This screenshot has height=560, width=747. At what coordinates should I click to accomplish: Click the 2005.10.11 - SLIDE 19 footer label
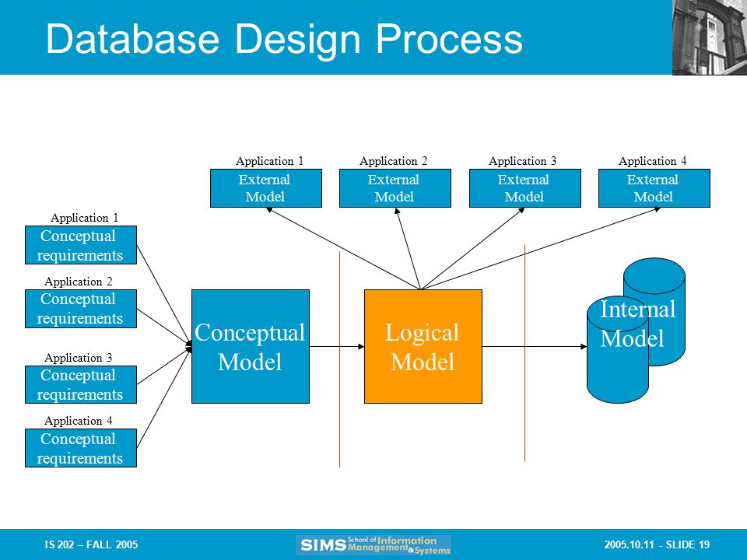pyautogui.click(x=657, y=544)
